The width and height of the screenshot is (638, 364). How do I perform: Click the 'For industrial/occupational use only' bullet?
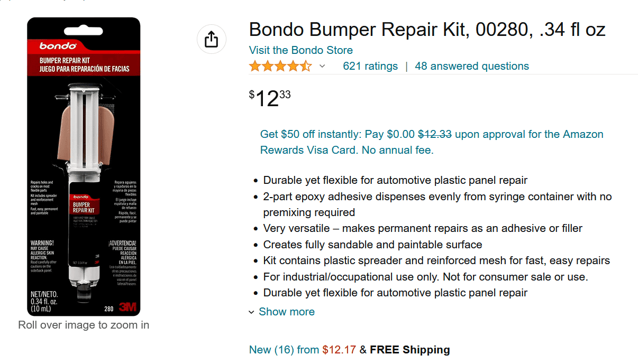click(425, 277)
